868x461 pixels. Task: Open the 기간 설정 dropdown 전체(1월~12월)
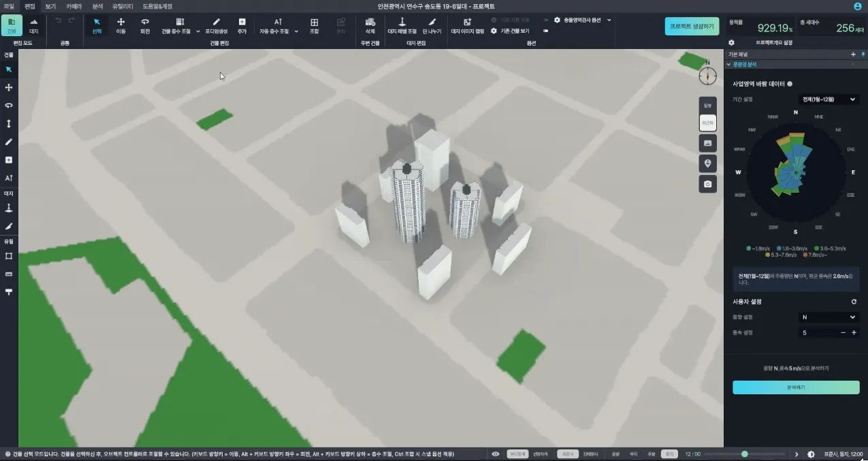tap(829, 99)
